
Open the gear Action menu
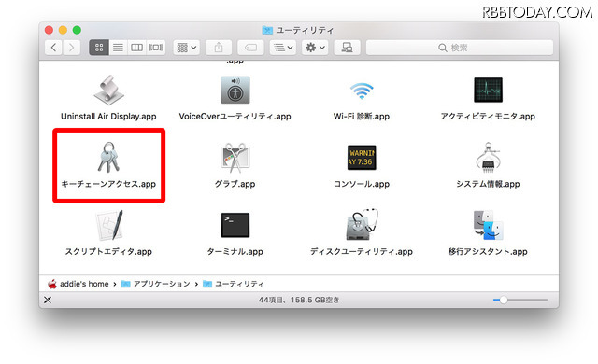point(315,48)
